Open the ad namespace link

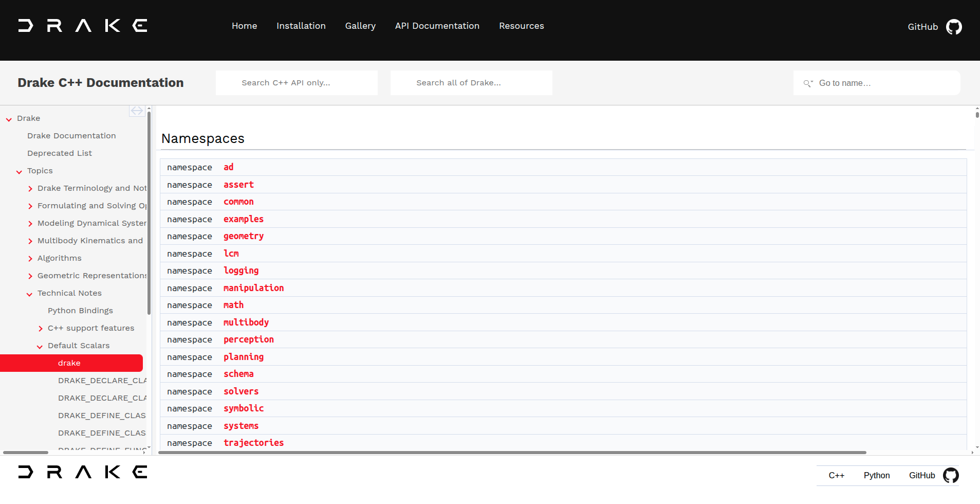point(229,167)
